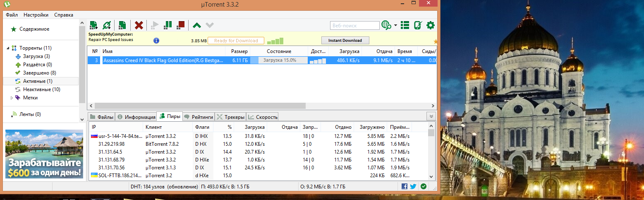Open the Файл menu
Viewport: 644px width, 200px height.
[12, 15]
